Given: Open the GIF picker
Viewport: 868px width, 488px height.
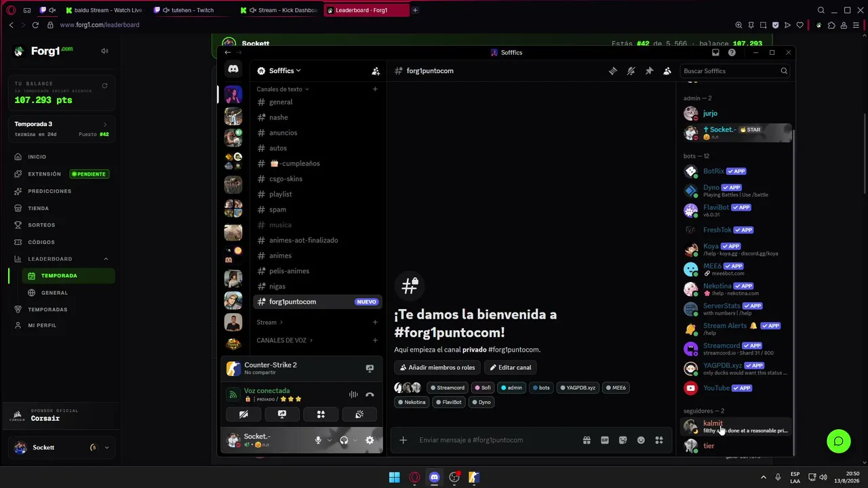Looking at the screenshot, I should click(x=605, y=440).
